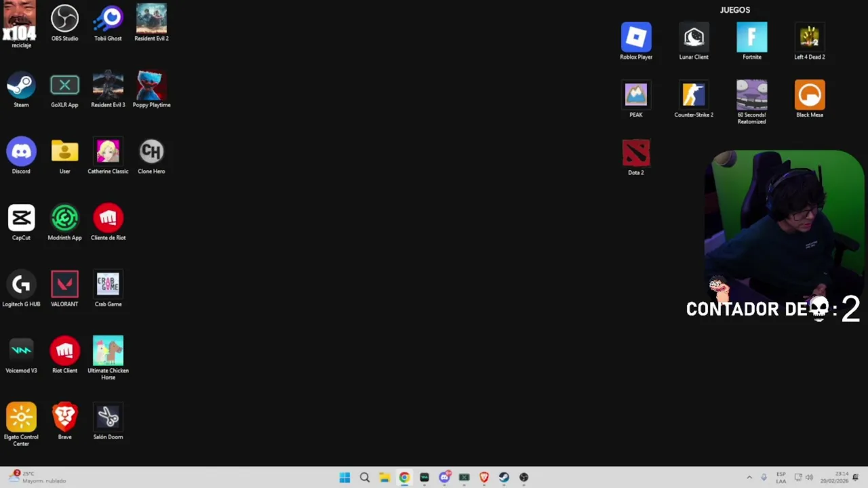The image size is (868, 488).
Task: Open the Salón Doom shortcut
Action: point(108,422)
